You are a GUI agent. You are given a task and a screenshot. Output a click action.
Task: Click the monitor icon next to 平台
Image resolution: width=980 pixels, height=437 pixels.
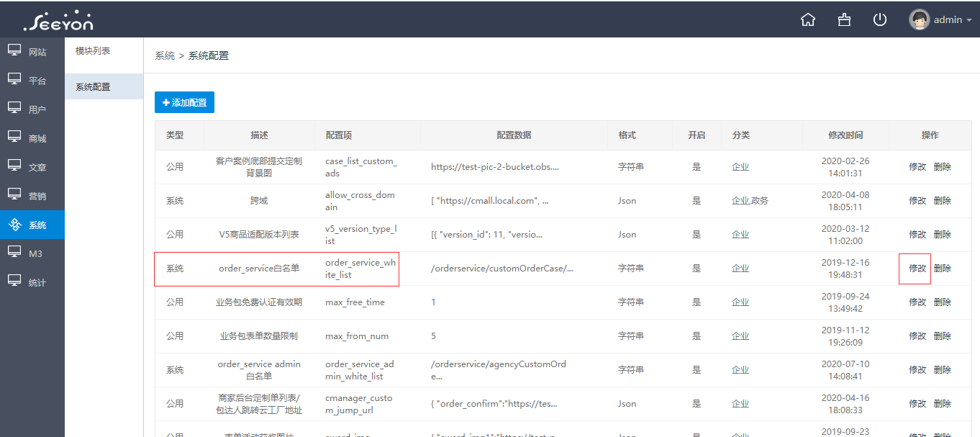[14, 79]
